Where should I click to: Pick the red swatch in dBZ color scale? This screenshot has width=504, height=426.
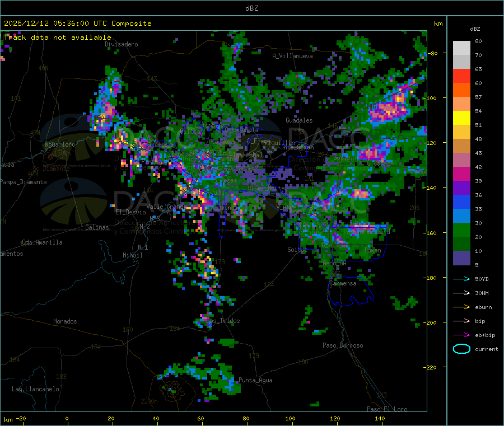(461, 76)
